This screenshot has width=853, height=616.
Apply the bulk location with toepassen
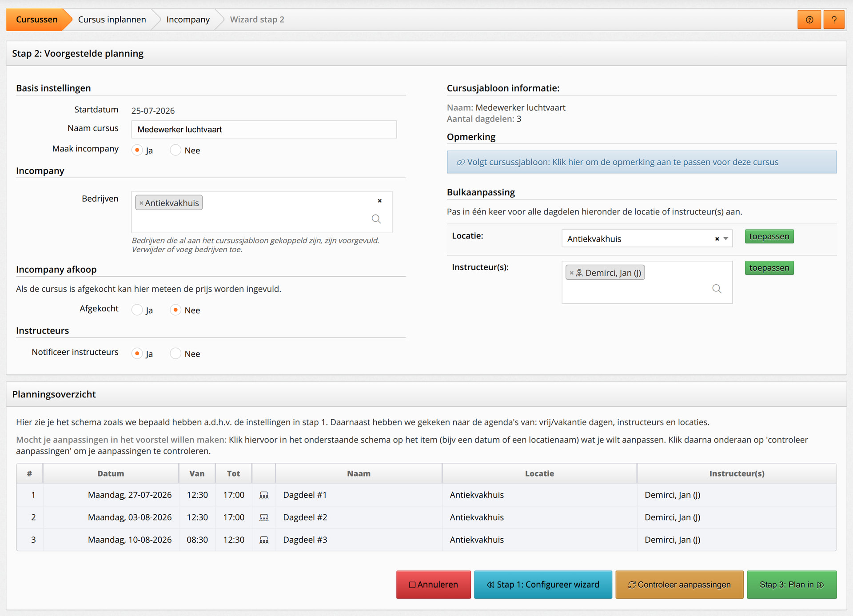(769, 236)
